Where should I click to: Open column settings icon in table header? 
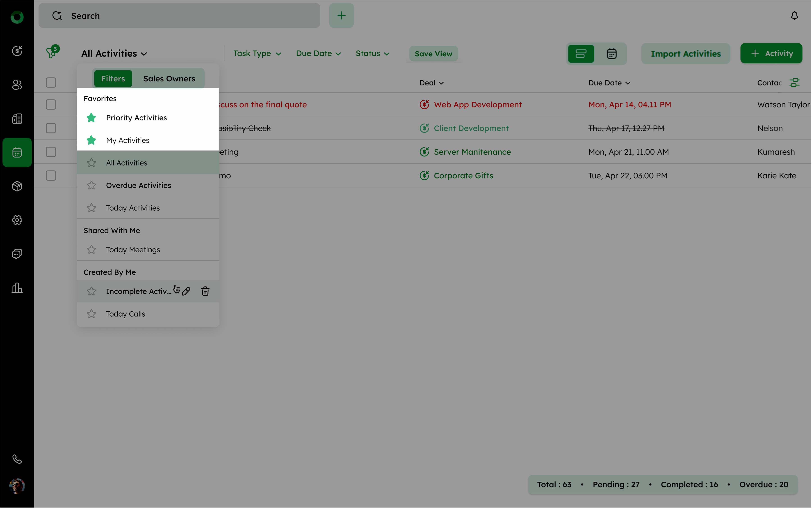(794, 83)
